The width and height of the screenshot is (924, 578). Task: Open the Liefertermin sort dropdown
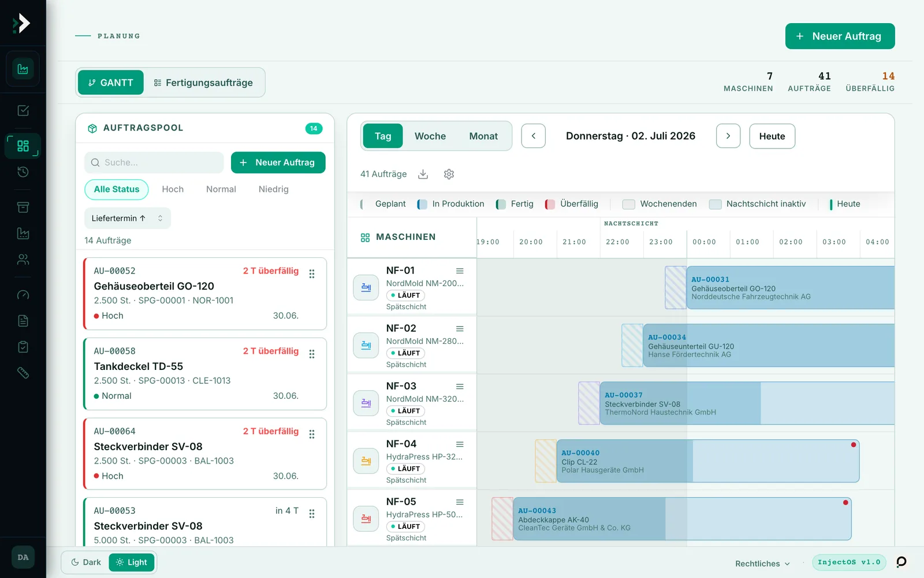pos(128,218)
